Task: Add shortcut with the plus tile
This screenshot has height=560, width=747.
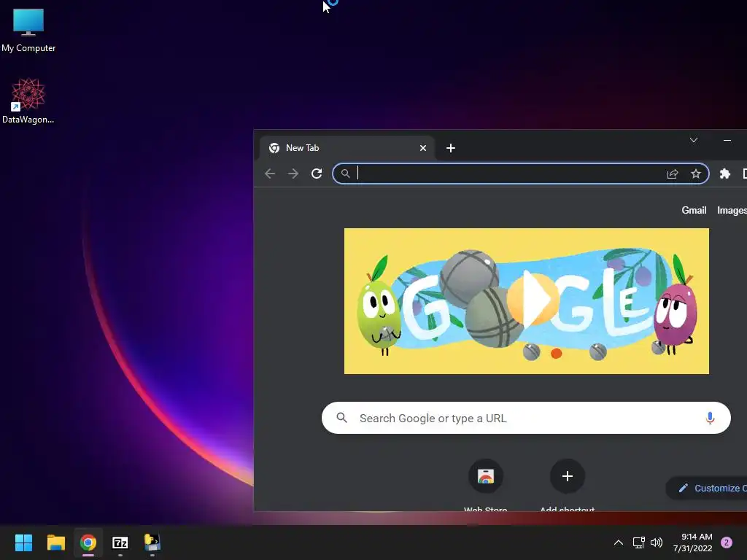Action: [x=567, y=485]
